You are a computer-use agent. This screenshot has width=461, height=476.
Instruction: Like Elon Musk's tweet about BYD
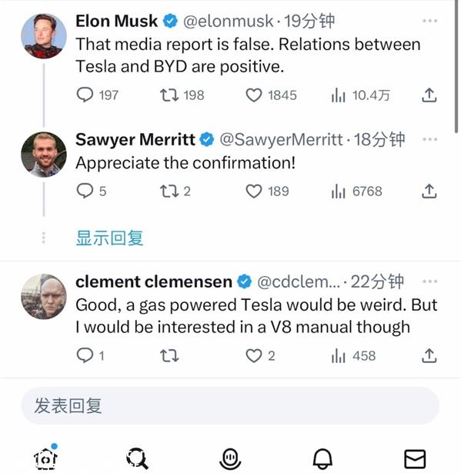coord(253,95)
